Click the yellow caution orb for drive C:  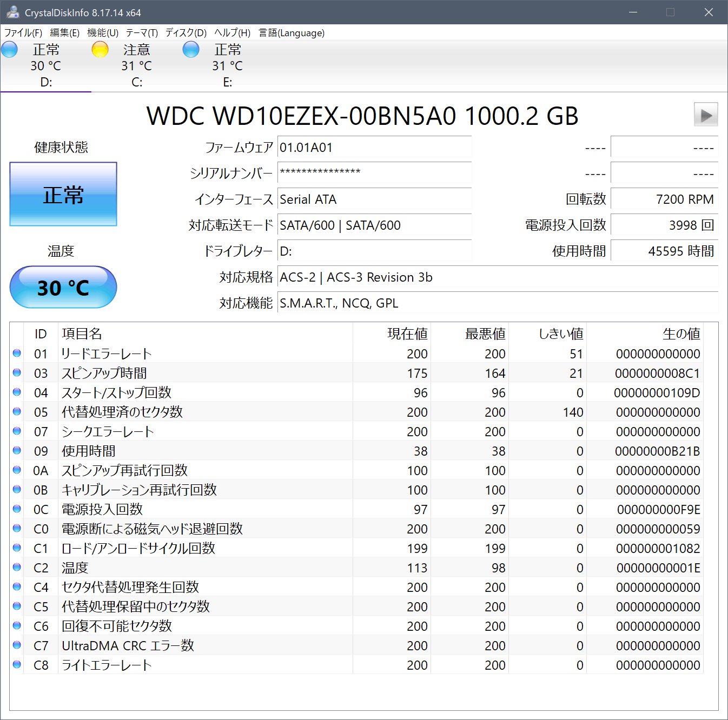tap(100, 49)
